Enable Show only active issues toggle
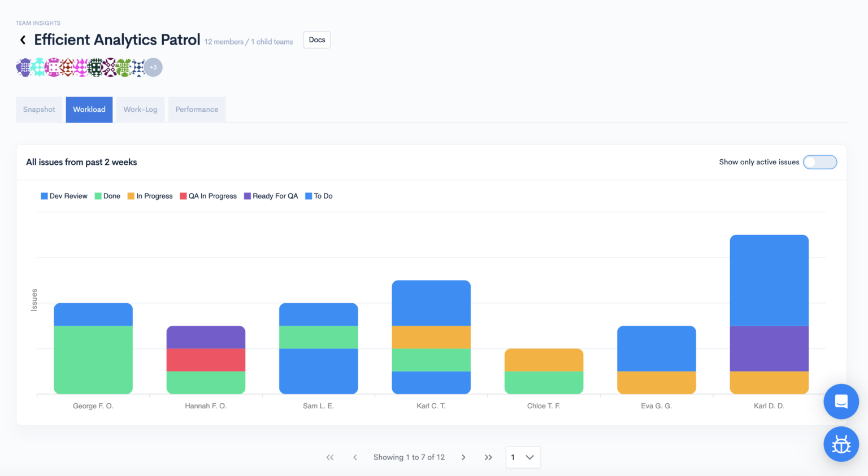 pyautogui.click(x=819, y=162)
